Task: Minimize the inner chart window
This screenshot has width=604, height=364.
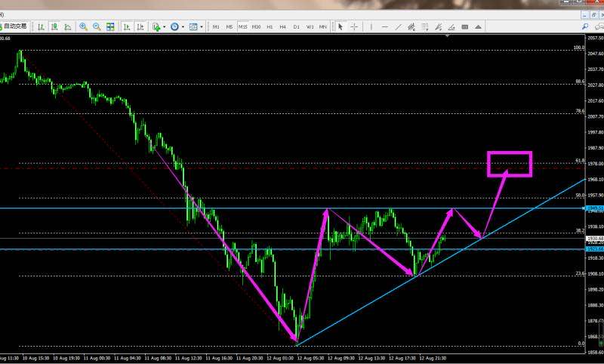Action: [585, 14]
